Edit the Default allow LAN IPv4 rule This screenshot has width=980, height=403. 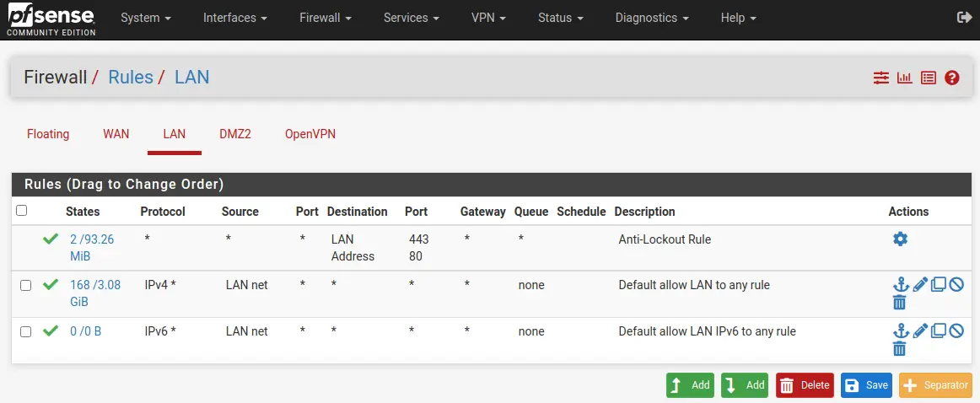tap(919, 285)
